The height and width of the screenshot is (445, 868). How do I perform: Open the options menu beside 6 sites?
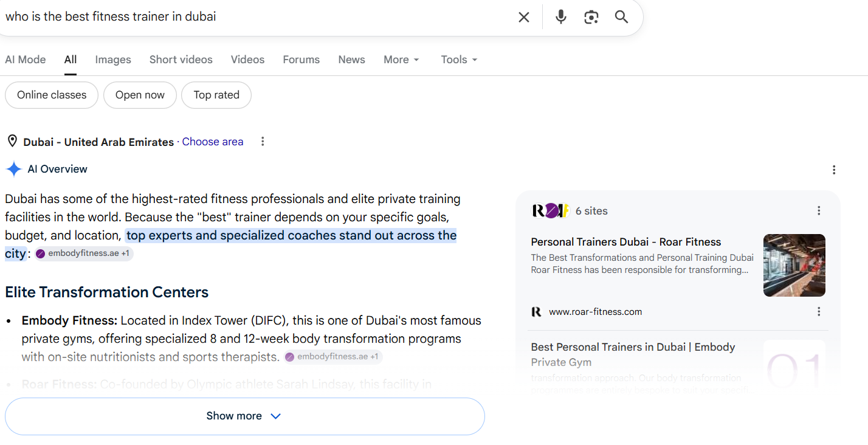point(819,211)
